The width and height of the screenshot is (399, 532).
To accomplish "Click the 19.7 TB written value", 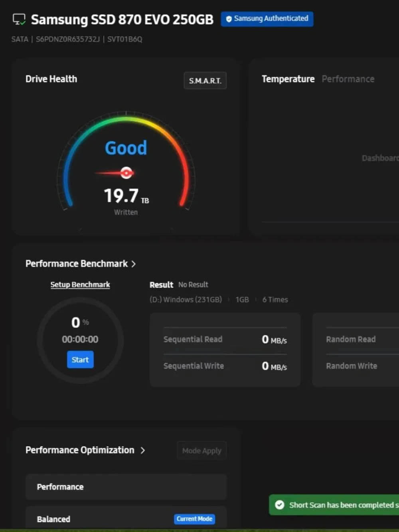I will (x=126, y=196).
